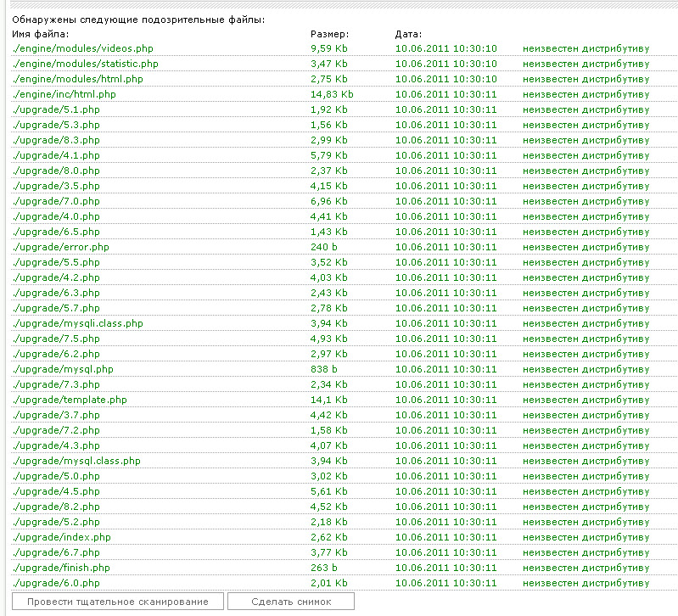Select file name ./upgrade/5.5.php
Screen dimensions: 678x616
pyautogui.click(x=56, y=262)
